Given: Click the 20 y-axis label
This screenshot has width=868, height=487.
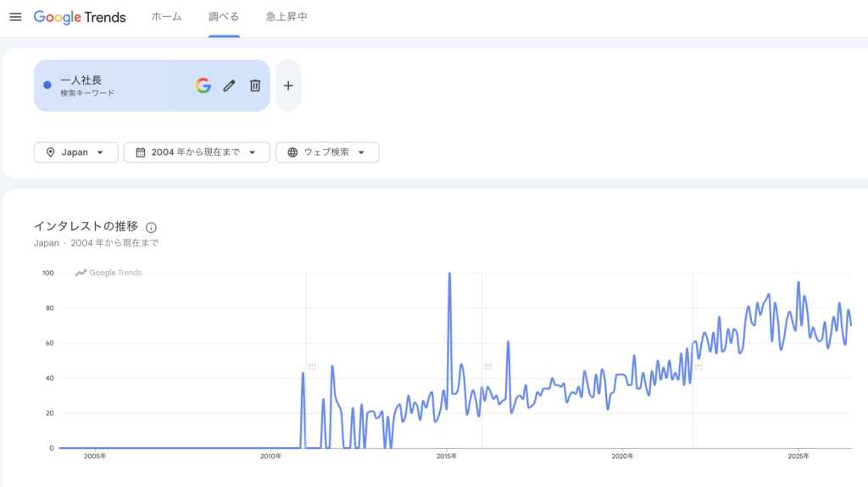Looking at the screenshot, I should [x=50, y=413].
